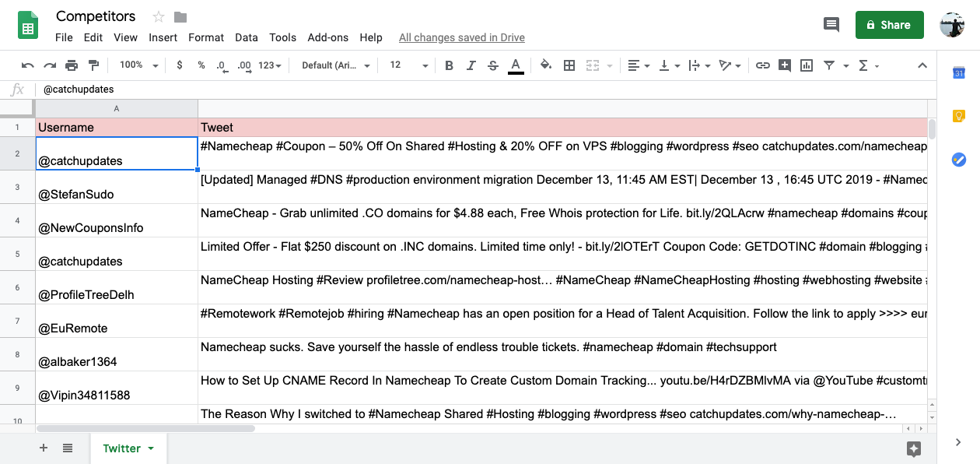Viewport: 980px width, 464px height.
Task: Hide the menus with the up chevron
Action: point(922,65)
